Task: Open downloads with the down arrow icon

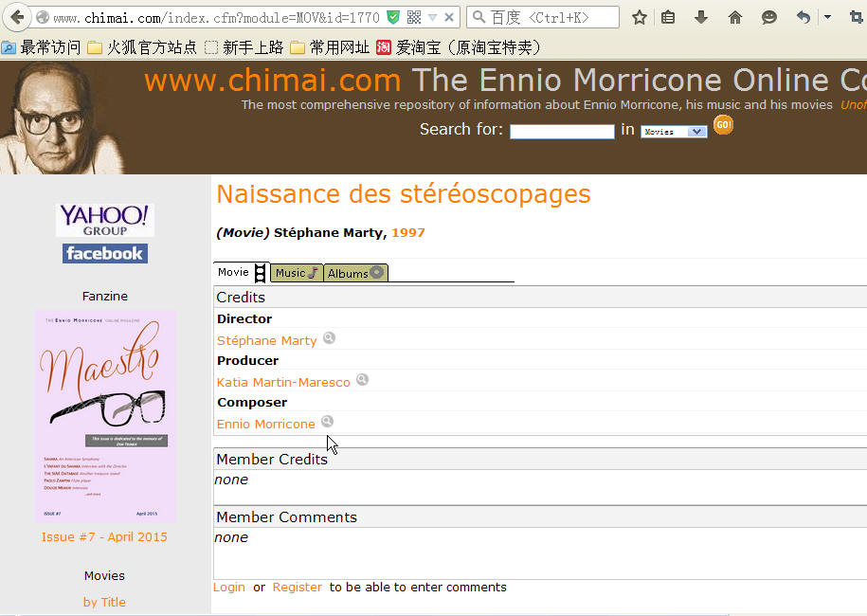Action: coord(701,17)
